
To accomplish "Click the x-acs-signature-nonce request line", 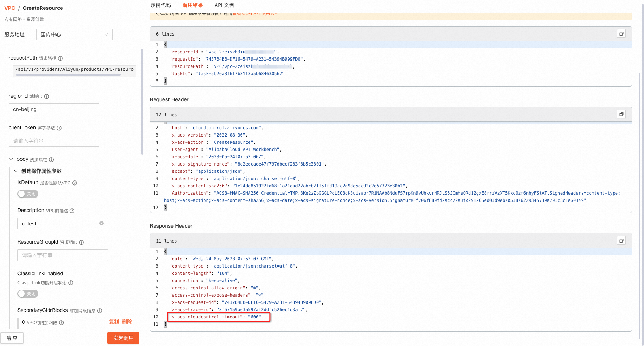I will (x=248, y=164).
